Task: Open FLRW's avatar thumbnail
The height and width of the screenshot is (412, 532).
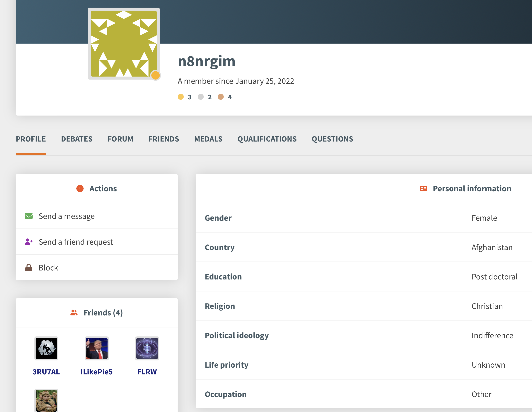Action: click(x=147, y=348)
